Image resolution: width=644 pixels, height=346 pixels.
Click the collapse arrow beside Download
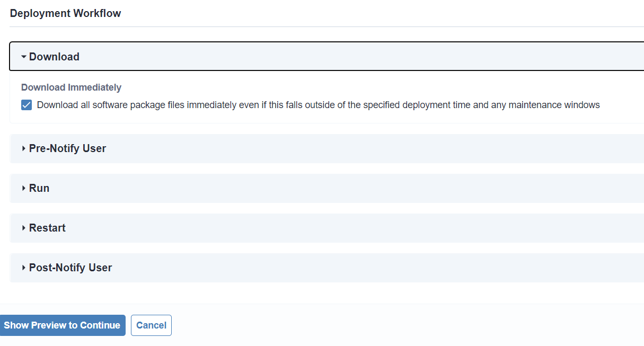point(24,57)
